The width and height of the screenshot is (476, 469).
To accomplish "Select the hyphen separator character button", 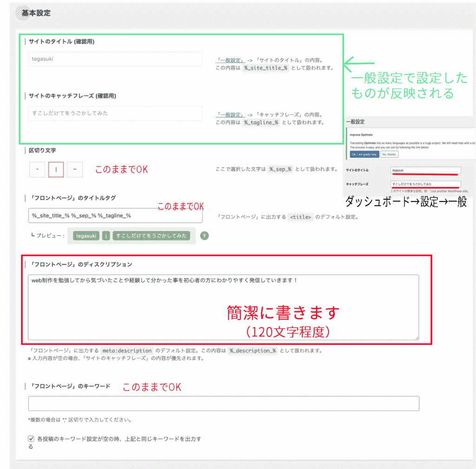I will coord(37,170).
